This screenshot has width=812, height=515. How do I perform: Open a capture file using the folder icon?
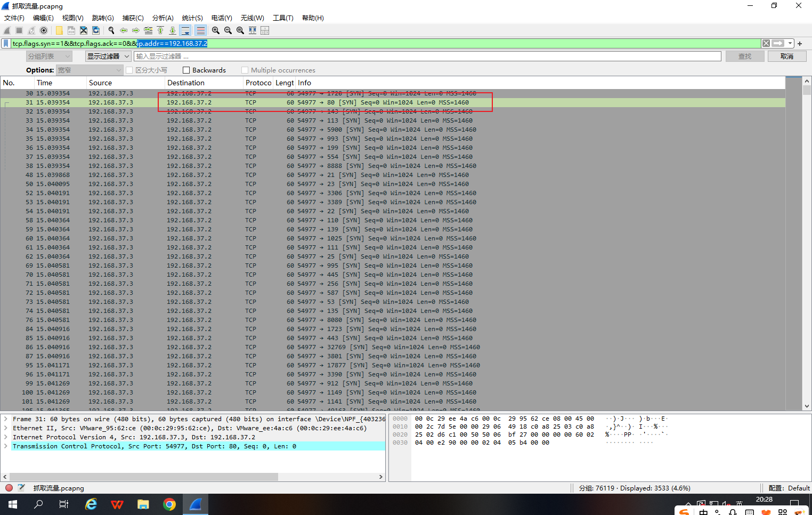[x=59, y=30]
